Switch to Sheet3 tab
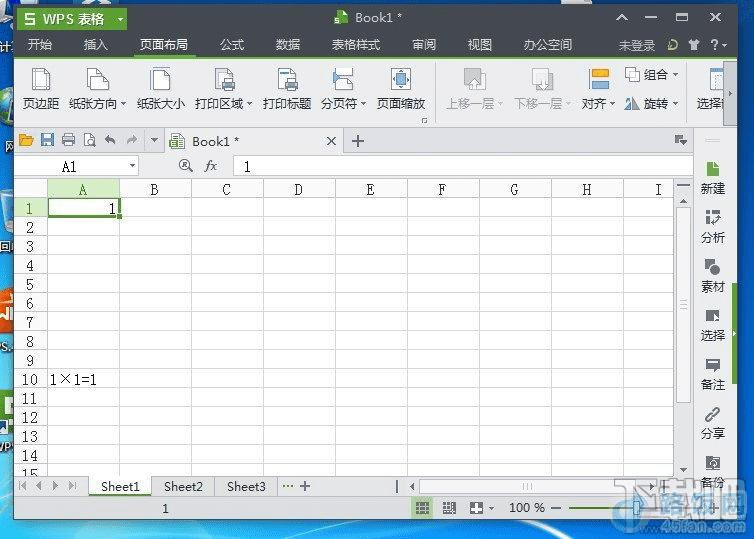Screen dimensions: 754x539 tap(246, 487)
